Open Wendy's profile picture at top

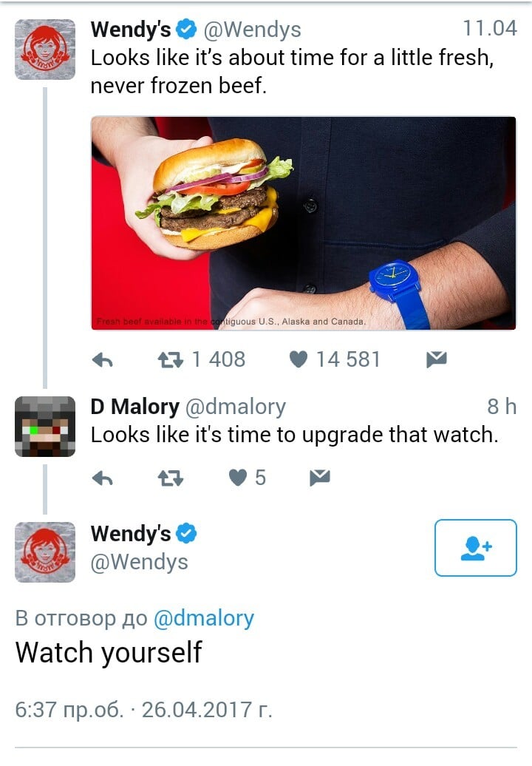coord(45,50)
